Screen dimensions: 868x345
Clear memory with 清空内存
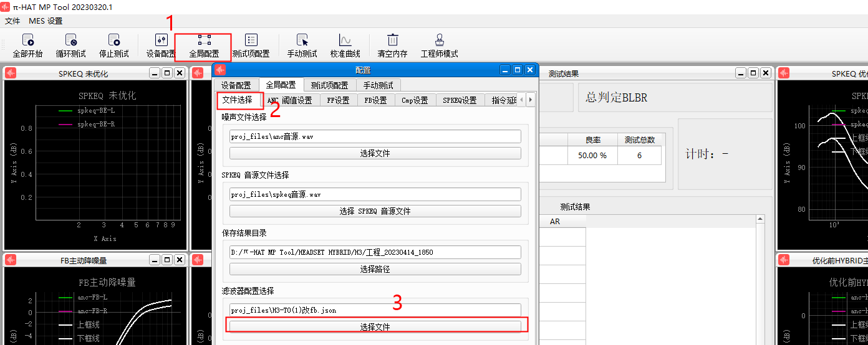pyautogui.click(x=392, y=46)
